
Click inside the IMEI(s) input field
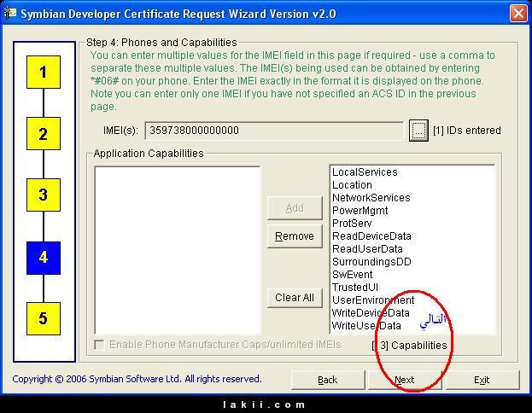(x=274, y=131)
